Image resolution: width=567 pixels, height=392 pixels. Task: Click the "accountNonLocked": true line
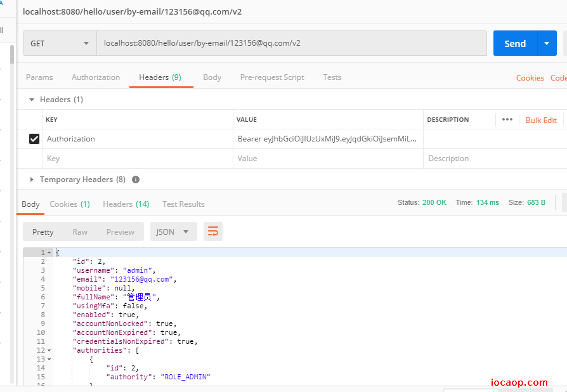pos(125,323)
